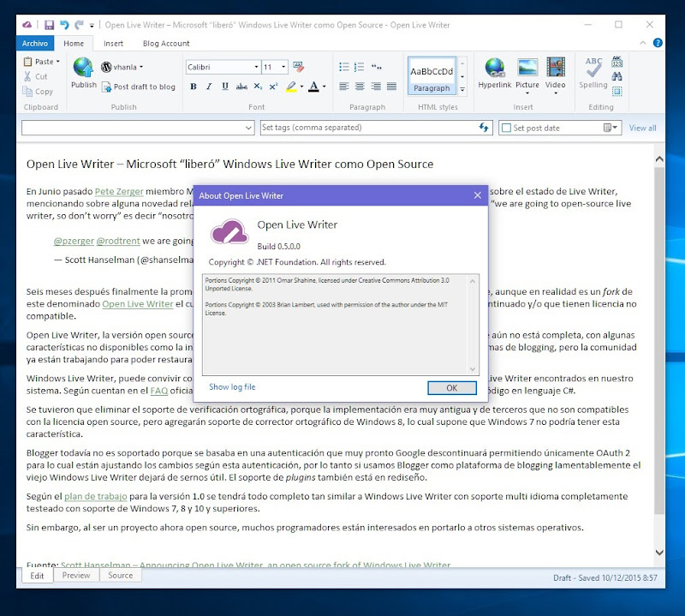Toggle subscript formatting
Image resolution: width=685 pixels, height=616 pixels.
[x=258, y=87]
